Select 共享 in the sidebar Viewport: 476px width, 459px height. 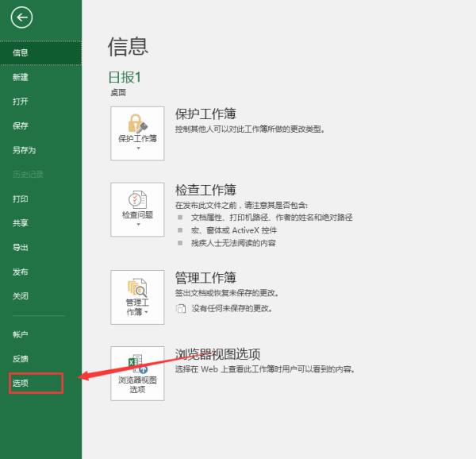pos(40,223)
